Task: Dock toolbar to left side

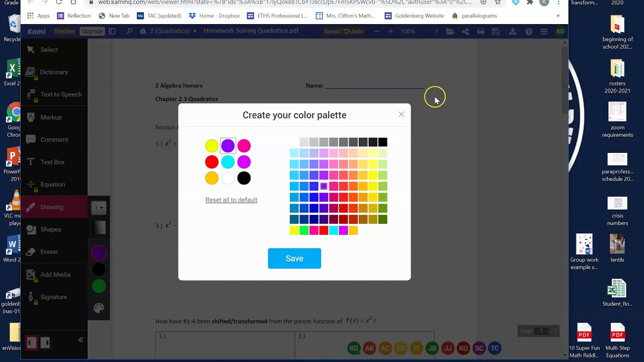Action: click(x=32, y=343)
